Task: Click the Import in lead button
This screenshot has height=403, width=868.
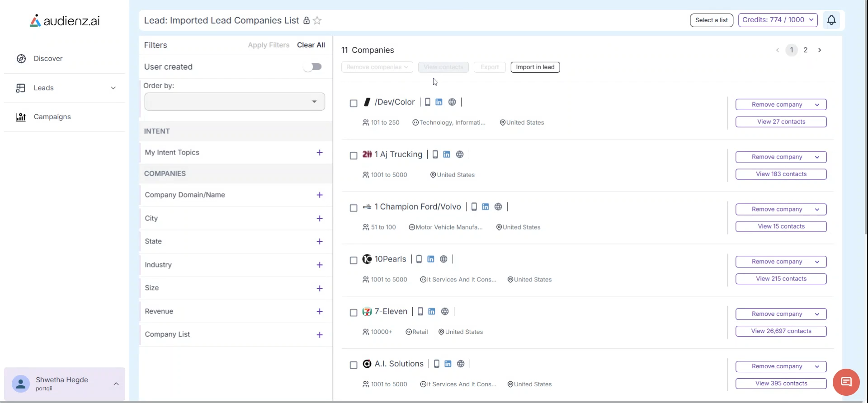Action: 535,67
